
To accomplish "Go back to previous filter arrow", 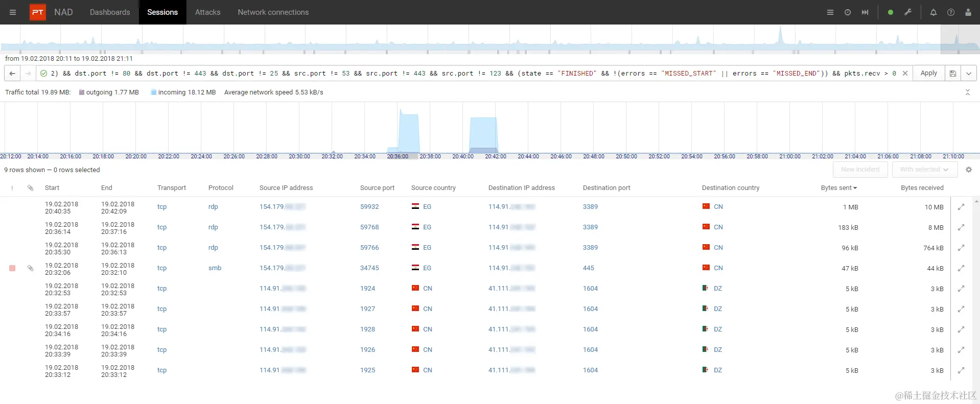I will click(x=12, y=74).
